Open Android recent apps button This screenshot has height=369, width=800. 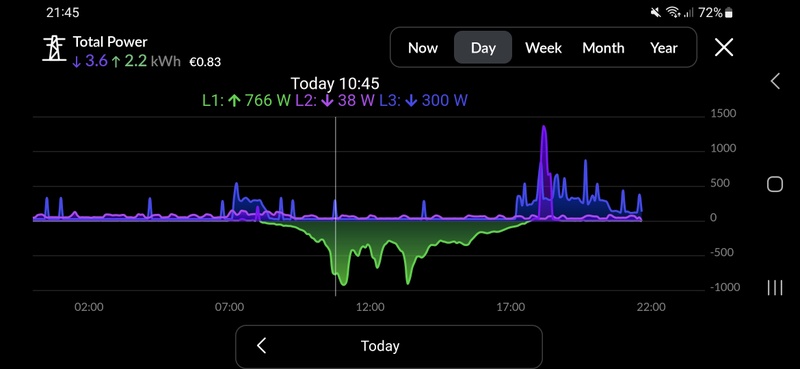[x=774, y=287]
